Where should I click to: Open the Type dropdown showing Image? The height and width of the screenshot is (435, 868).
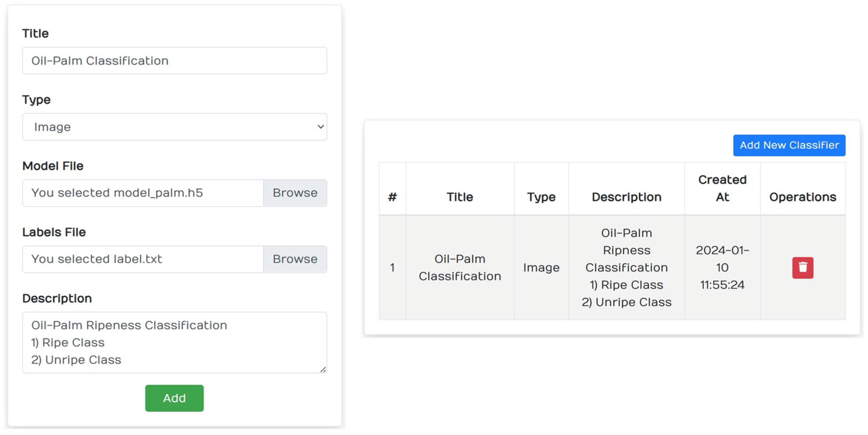174,127
